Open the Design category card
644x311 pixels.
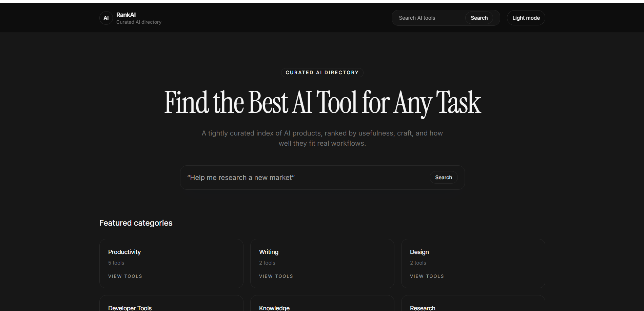[473, 264]
